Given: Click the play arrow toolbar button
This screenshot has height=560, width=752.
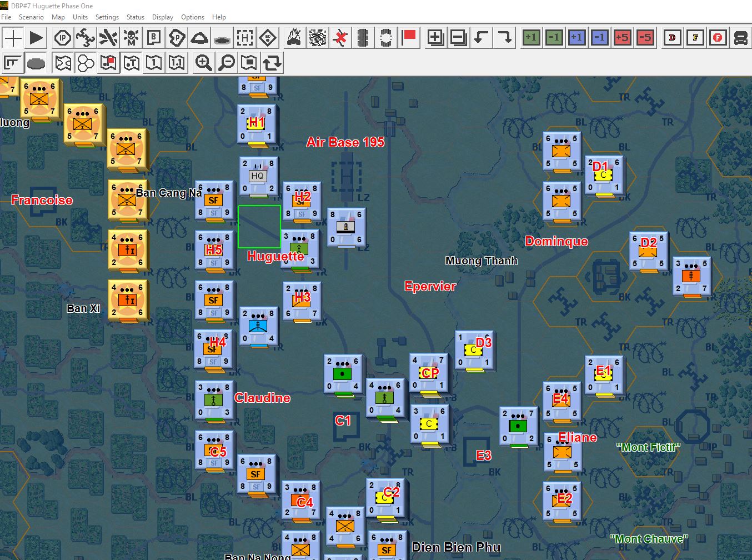Looking at the screenshot, I should point(36,38).
